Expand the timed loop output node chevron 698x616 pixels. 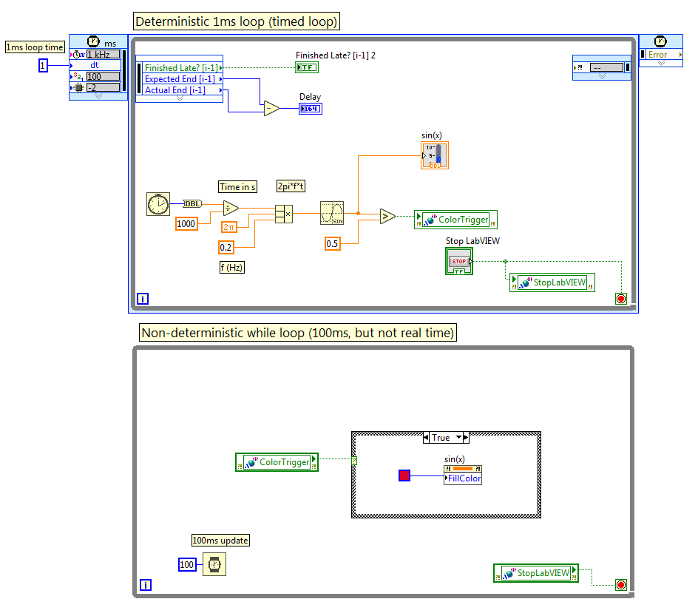click(x=661, y=63)
